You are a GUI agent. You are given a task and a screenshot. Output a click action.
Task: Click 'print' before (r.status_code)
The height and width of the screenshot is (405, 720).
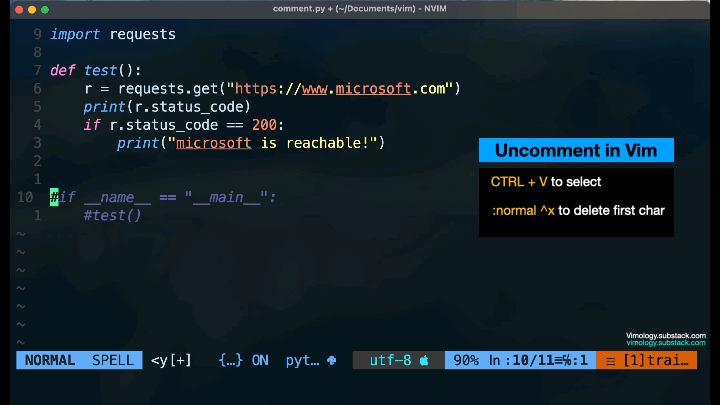(x=104, y=107)
